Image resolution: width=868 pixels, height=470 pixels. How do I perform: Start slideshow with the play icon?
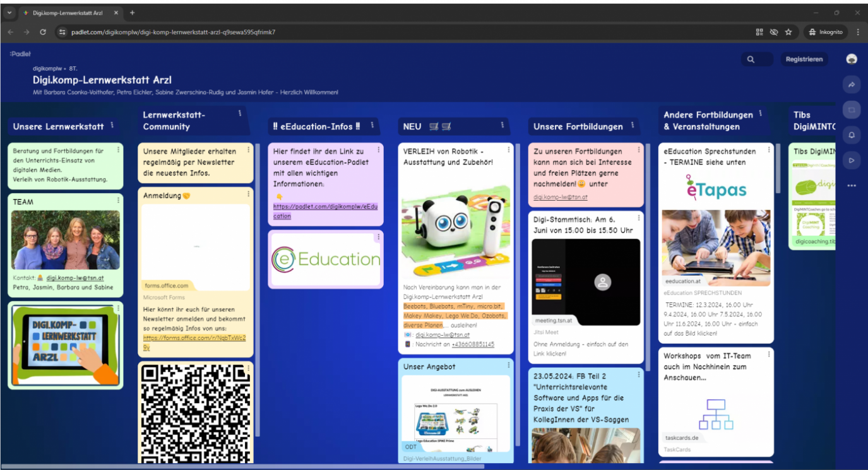coord(852,160)
